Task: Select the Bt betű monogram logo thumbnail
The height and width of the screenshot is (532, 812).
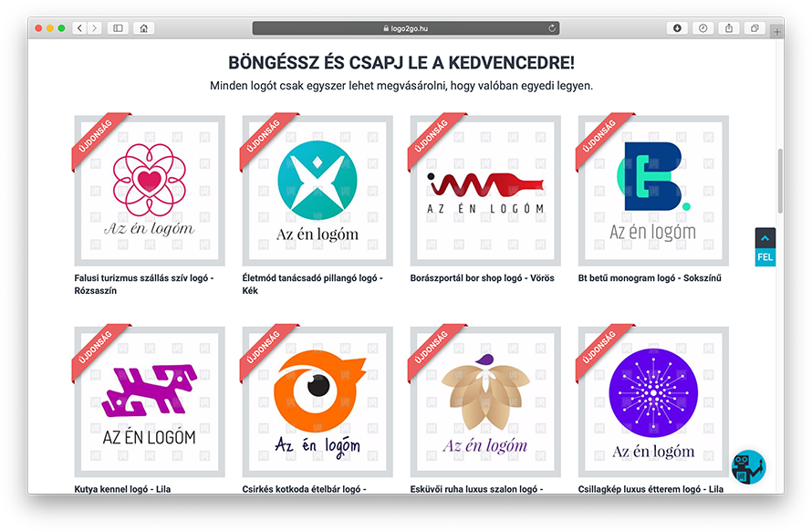Action: click(653, 191)
